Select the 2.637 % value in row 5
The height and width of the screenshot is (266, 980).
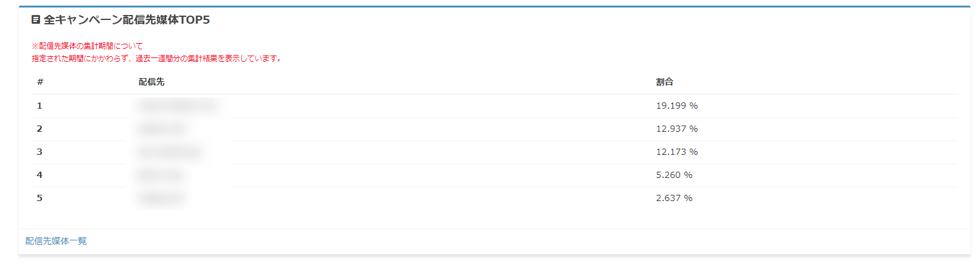tap(674, 198)
